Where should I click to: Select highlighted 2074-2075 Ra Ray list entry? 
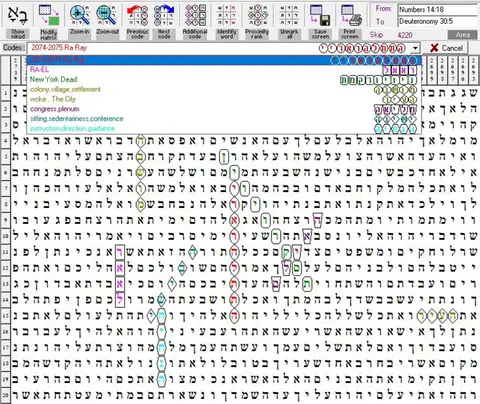224,60
